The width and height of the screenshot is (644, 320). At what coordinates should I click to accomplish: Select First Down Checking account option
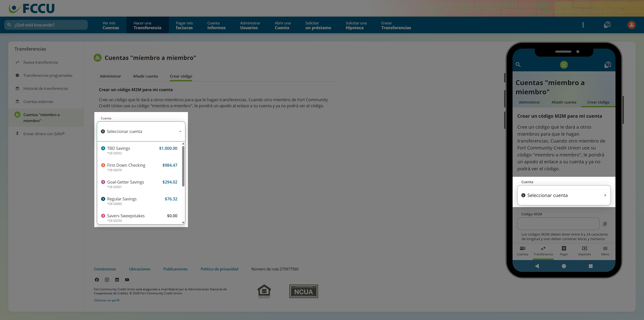coord(139,167)
